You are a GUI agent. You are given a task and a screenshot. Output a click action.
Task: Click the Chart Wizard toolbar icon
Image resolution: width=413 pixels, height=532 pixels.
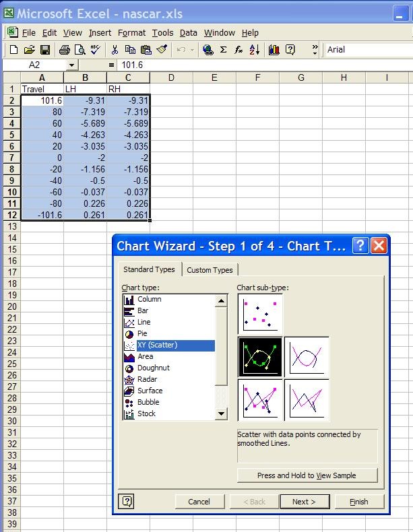(x=274, y=50)
